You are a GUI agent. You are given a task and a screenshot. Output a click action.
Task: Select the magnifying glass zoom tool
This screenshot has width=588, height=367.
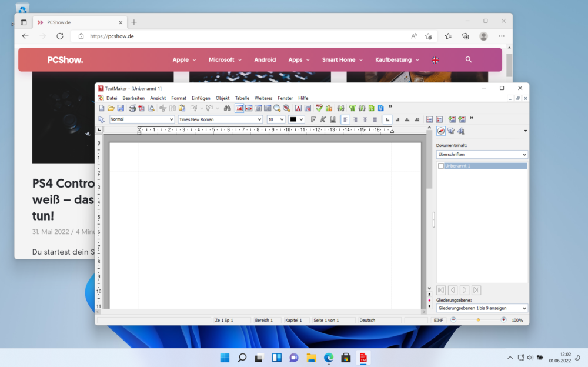point(277,108)
